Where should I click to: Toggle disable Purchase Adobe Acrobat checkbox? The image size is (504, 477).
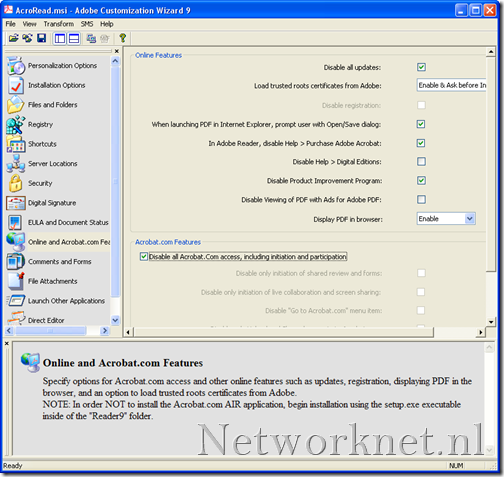click(421, 143)
